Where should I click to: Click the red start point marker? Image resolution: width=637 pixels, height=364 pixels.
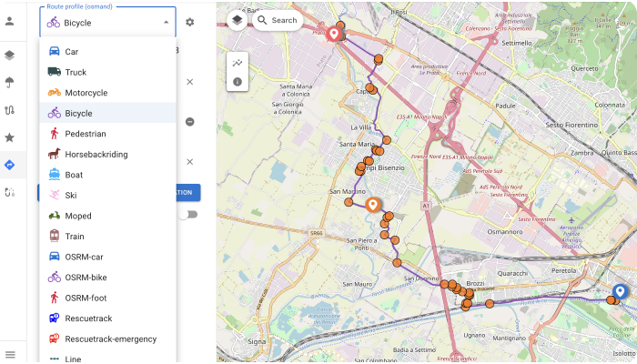point(334,34)
